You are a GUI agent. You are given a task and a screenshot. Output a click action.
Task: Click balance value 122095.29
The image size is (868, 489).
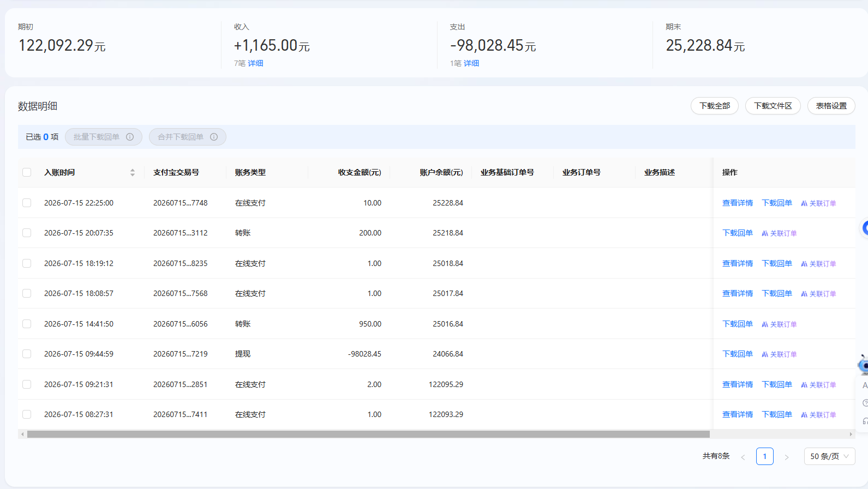(x=446, y=384)
